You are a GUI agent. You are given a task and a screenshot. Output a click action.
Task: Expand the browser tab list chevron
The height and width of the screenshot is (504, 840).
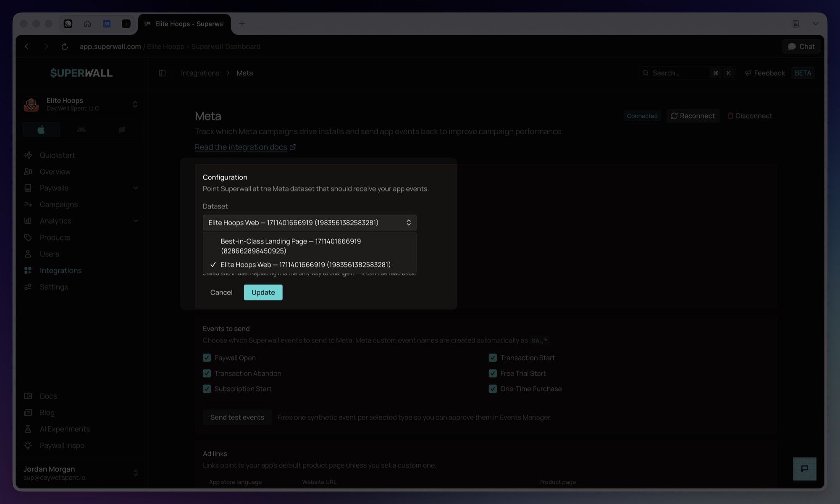pyautogui.click(x=816, y=24)
